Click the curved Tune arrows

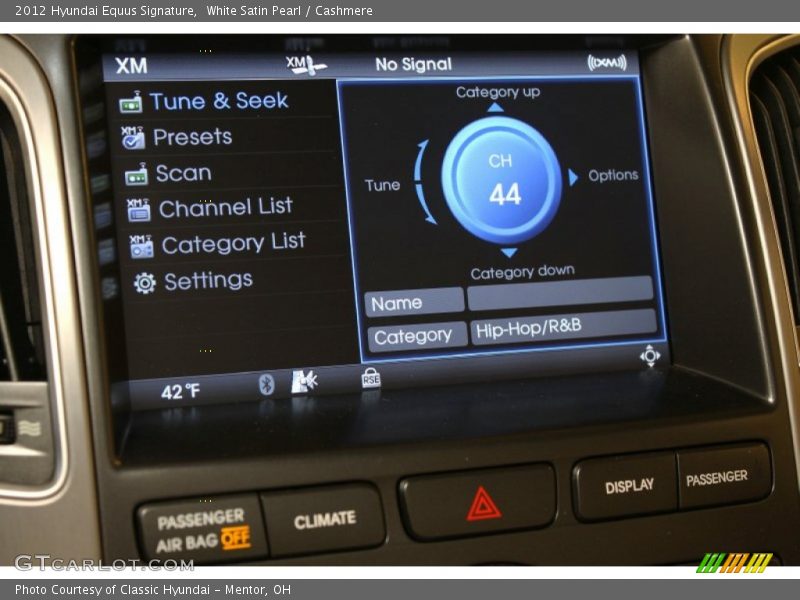[x=425, y=182]
